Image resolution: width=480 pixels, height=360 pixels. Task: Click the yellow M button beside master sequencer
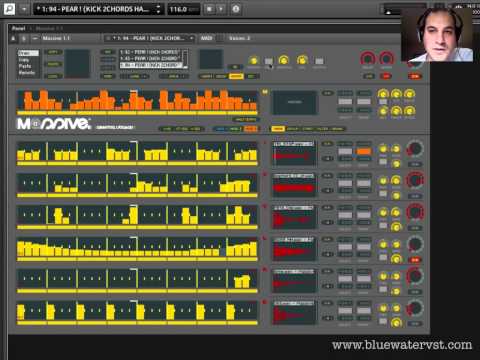pos(265,92)
